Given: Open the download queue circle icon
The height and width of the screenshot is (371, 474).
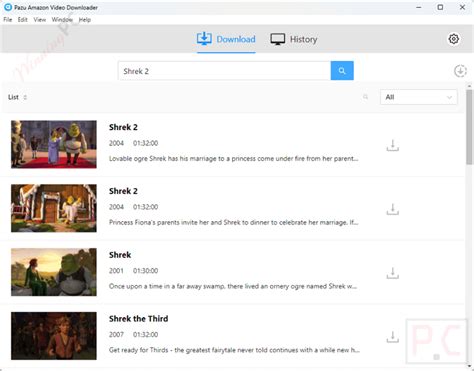Looking at the screenshot, I should (x=460, y=71).
